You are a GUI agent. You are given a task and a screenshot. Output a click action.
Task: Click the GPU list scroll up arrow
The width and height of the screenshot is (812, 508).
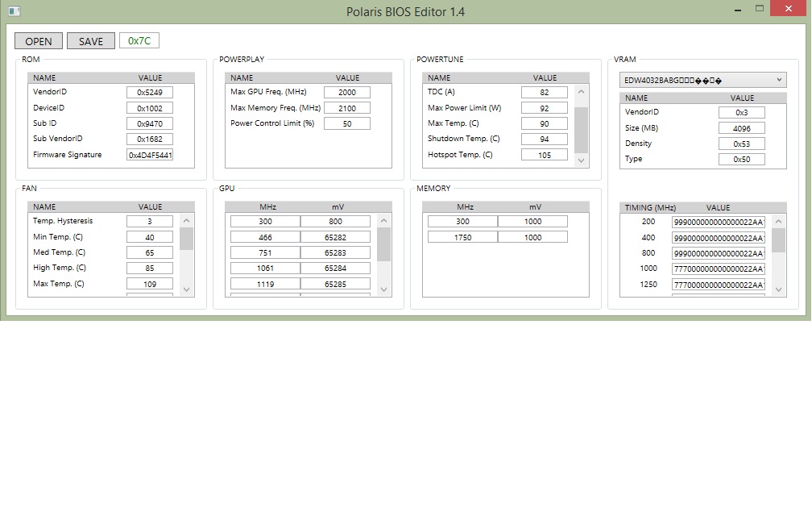(x=383, y=221)
